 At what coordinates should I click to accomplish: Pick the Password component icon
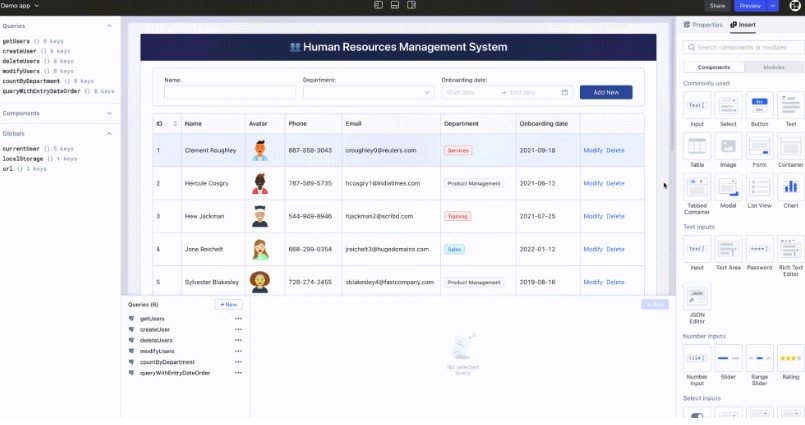[x=759, y=249]
